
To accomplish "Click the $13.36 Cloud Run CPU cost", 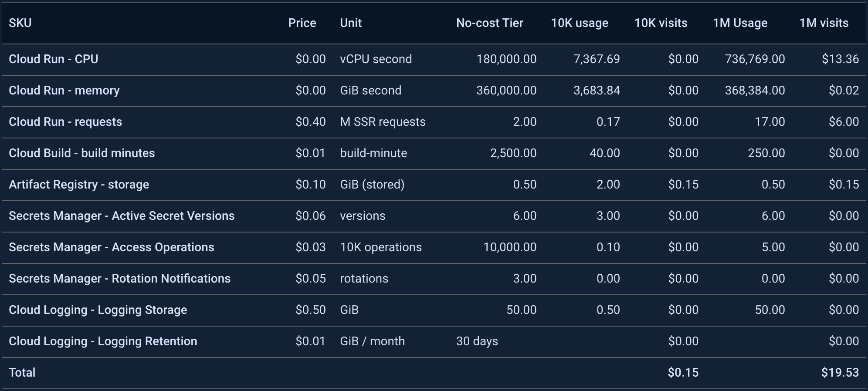I will [841, 59].
